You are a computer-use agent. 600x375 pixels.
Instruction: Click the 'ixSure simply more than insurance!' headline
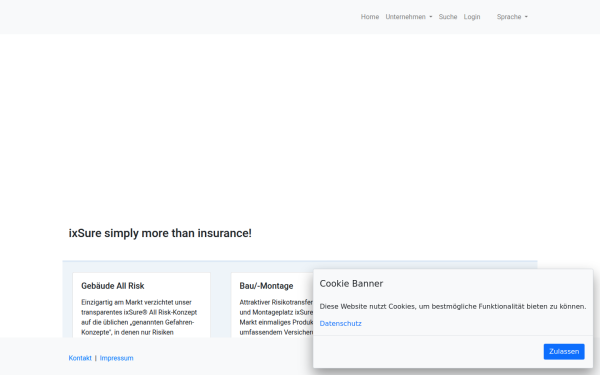pos(160,233)
